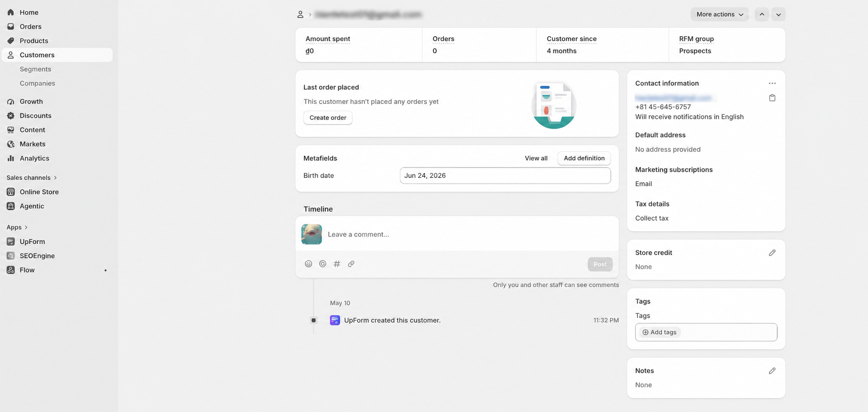Click the Add definition button
868x412 pixels.
[584, 158]
